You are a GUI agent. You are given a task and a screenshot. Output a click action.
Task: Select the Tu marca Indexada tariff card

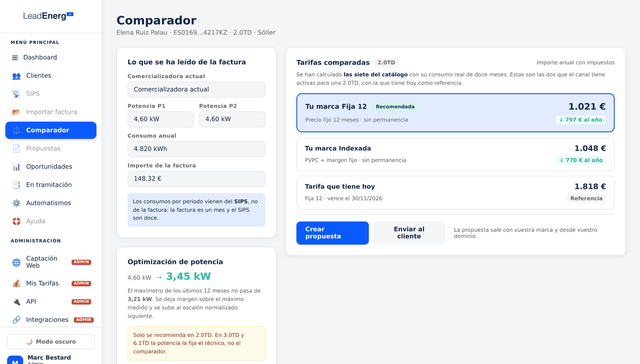coord(455,154)
